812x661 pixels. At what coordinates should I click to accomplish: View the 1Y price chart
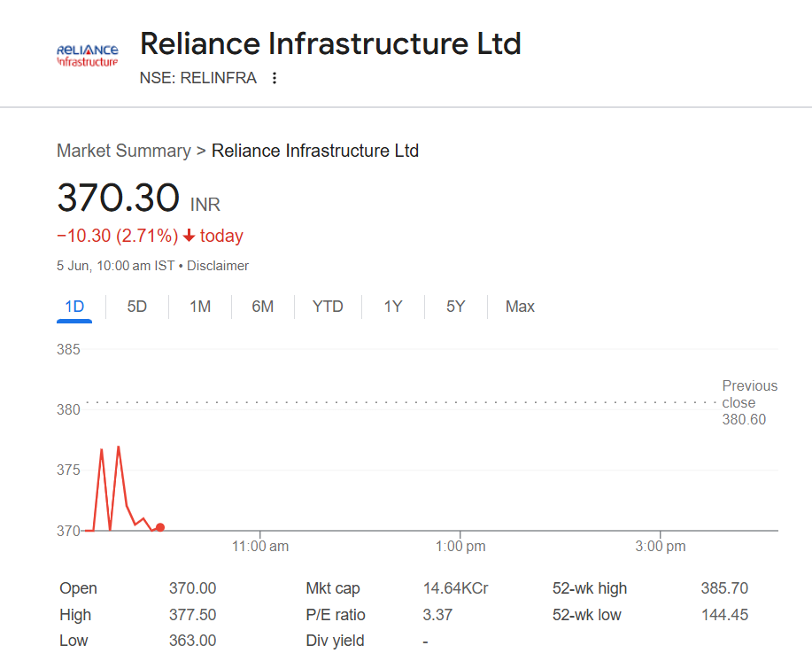click(x=393, y=307)
